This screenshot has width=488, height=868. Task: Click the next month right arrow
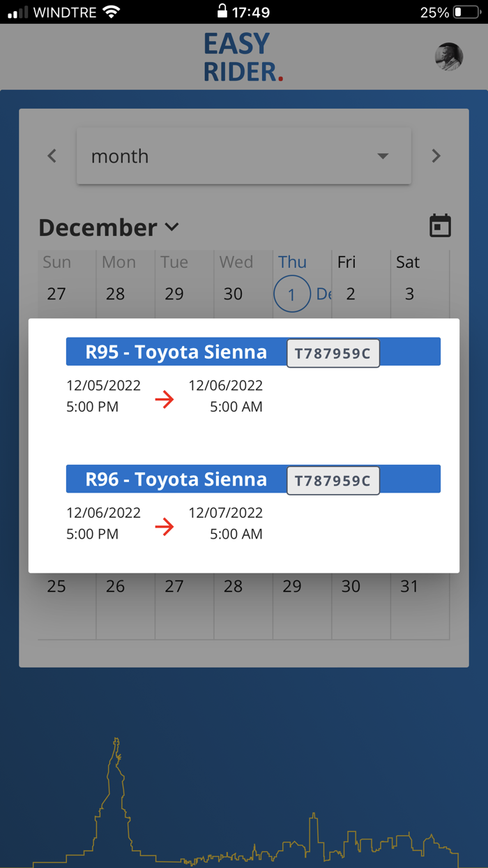pyautogui.click(x=436, y=156)
